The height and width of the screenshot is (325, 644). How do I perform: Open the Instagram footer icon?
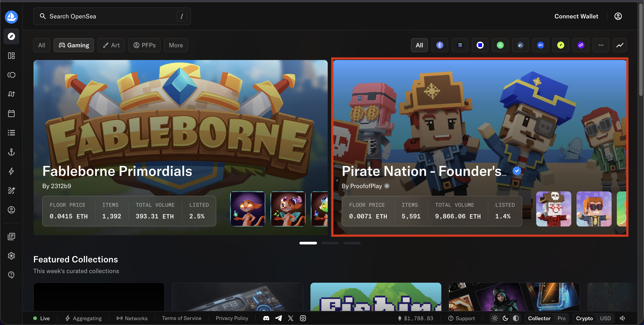(x=303, y=318)
